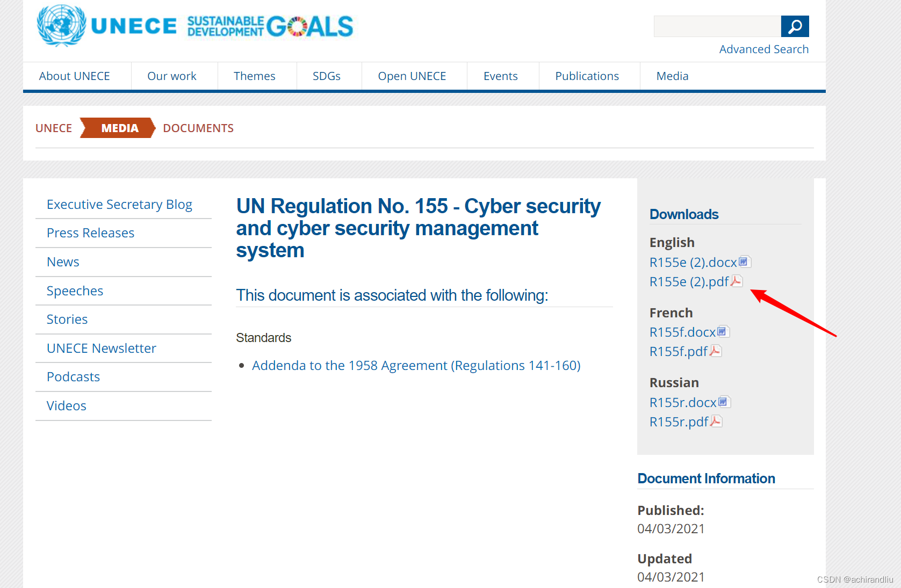Image resolution: width=901 pixels, height=588 pixels.
Task: Open the Open UNECE menu
Action: pyautogui.click(x=412, y=76)
